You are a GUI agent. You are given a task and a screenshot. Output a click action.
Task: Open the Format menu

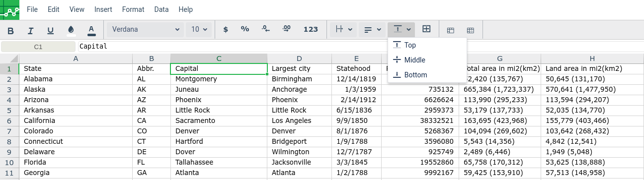click(x=133, y=9)
